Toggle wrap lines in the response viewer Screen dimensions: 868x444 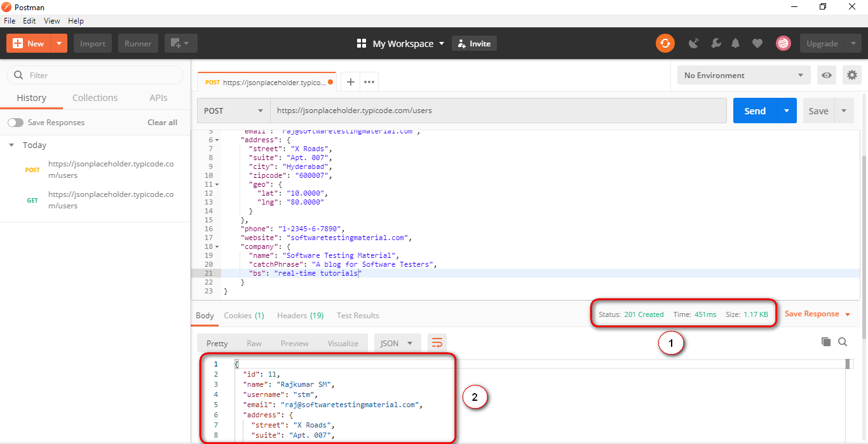[x=437, y=342]
